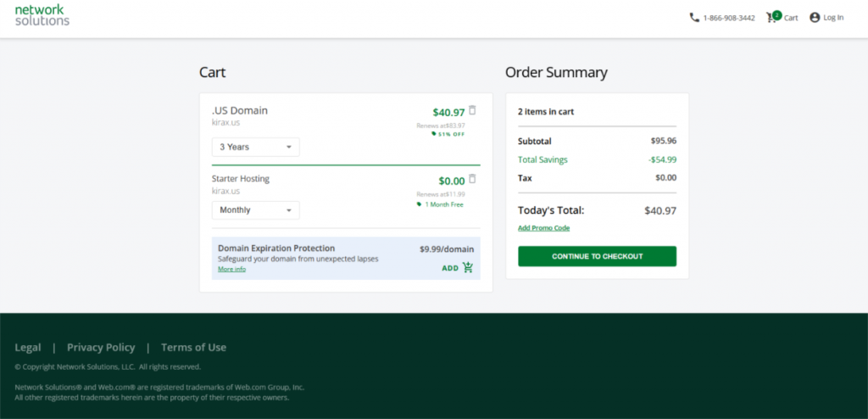The width and height of the screenshot is (868, 419).
Task: Click Continue to Checkout button
Action: pos(597,256)
